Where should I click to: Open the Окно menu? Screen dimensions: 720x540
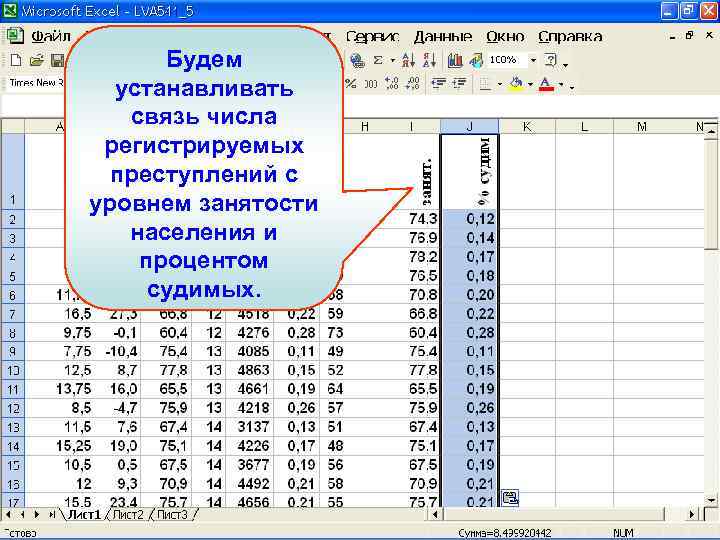tap(505, 36)
